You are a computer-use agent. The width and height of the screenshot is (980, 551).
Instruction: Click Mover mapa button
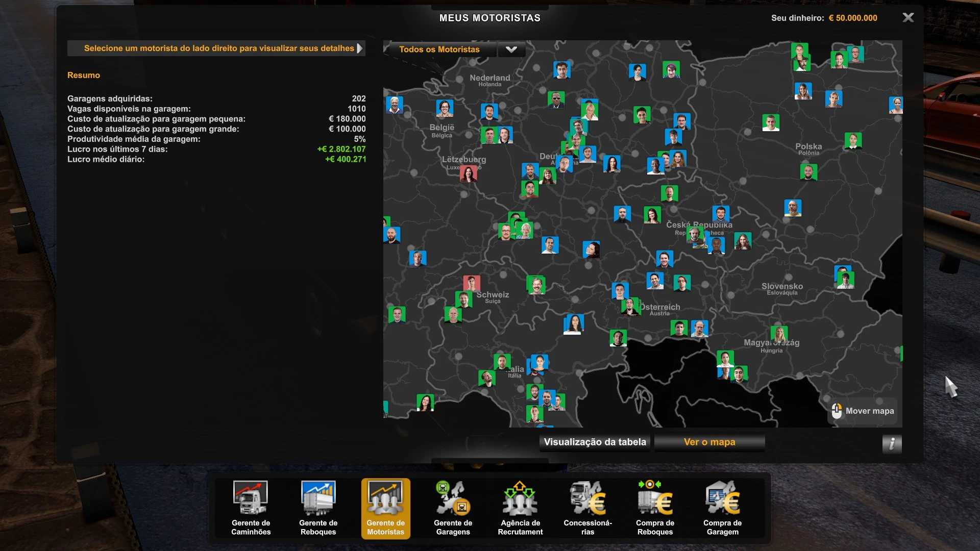click(x=863, y=411)
